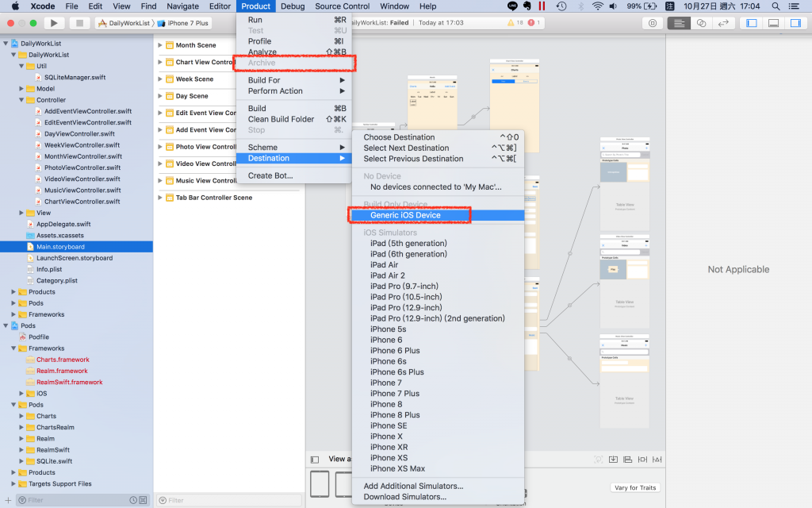Expand the Day Scene outline item
Viewport: 812px width, 508px height.
coord(160,96)
